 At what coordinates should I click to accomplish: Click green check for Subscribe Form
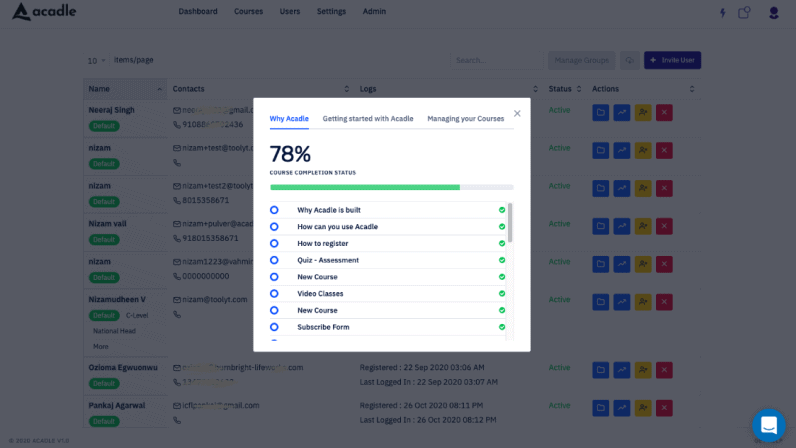coord(502,327)
